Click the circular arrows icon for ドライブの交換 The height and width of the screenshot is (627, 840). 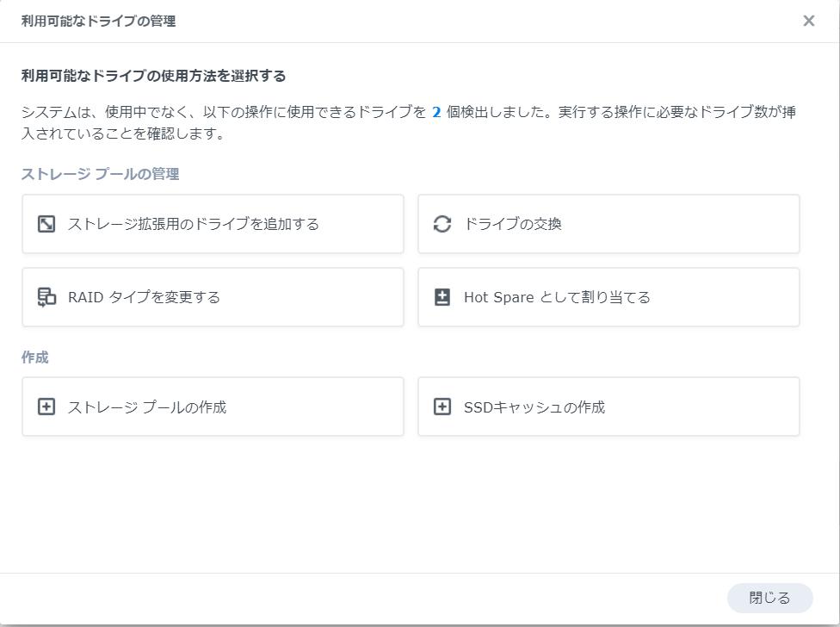tap(442, 224)
